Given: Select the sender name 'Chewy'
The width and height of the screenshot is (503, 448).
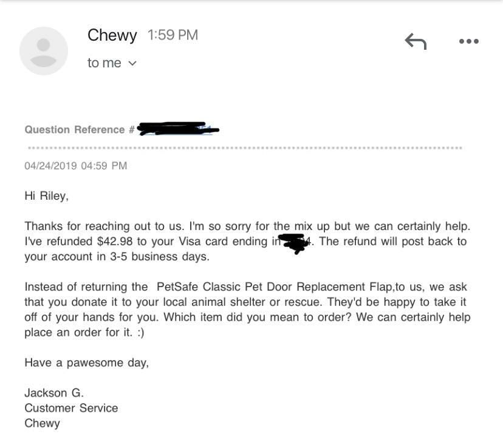Looking at the screenshot, I should click(x=112, y=35).
